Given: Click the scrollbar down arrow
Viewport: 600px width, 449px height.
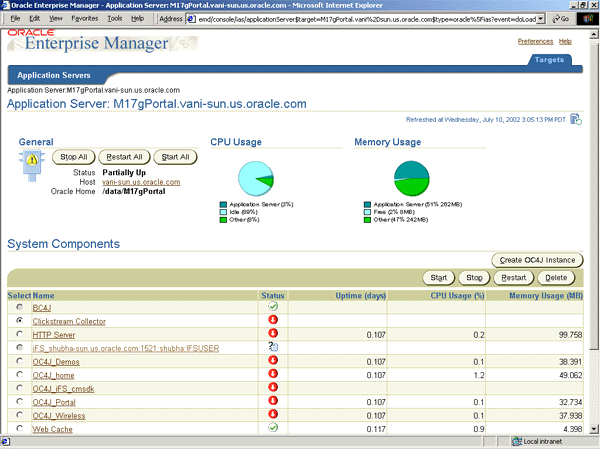Looking at the screenshot, I should coord(593,429).
